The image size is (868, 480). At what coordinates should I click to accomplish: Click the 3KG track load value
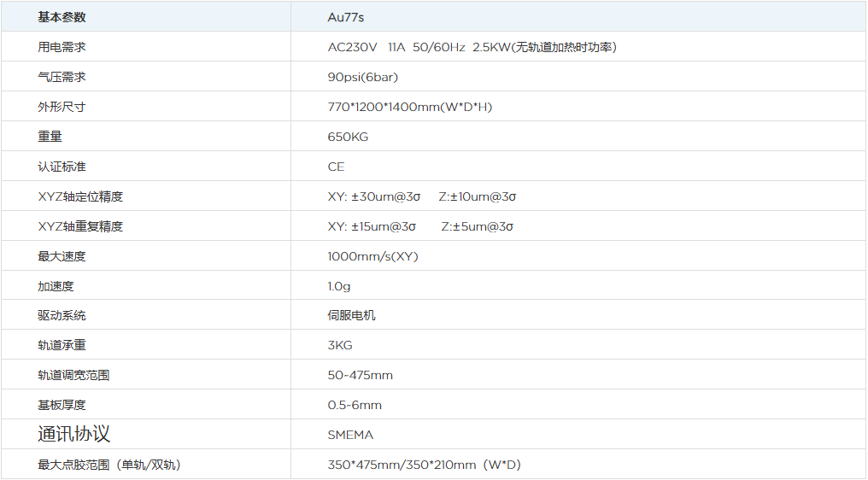click(x=339, y=345)
